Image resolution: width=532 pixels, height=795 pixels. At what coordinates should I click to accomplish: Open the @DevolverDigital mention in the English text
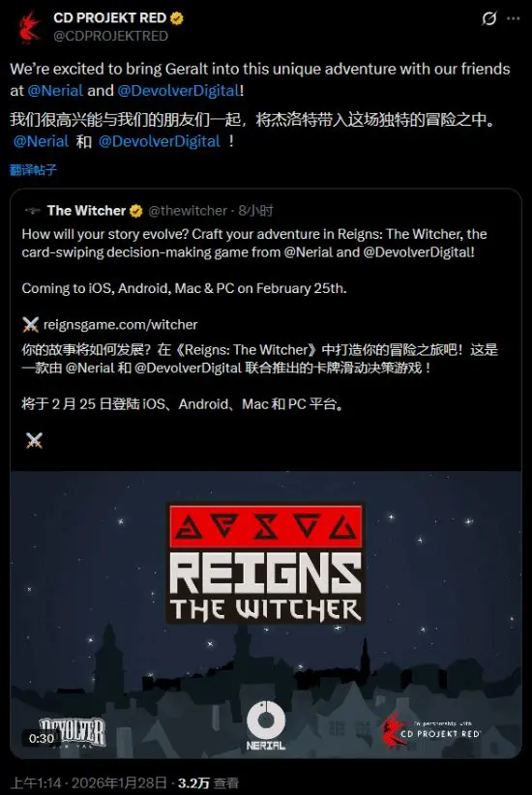coord(179,91)
